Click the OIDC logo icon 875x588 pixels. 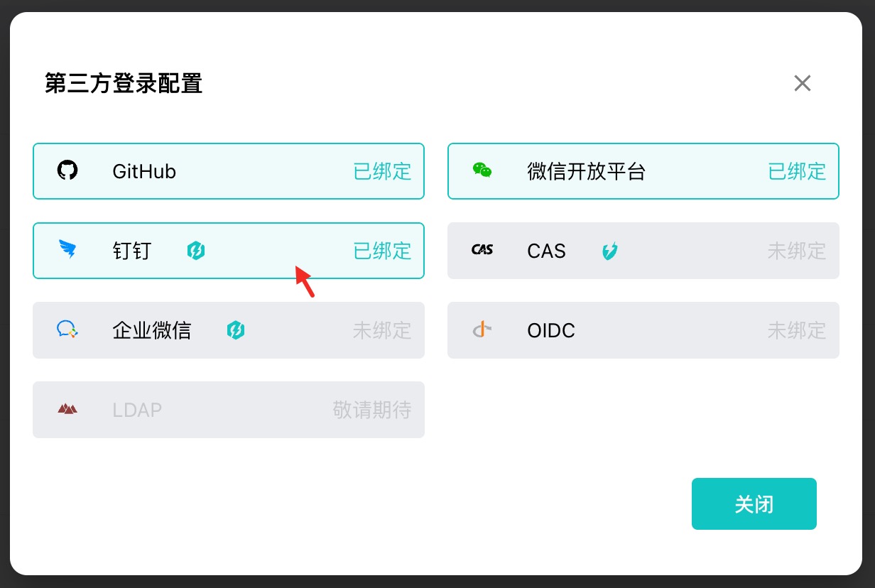point(482,330)
